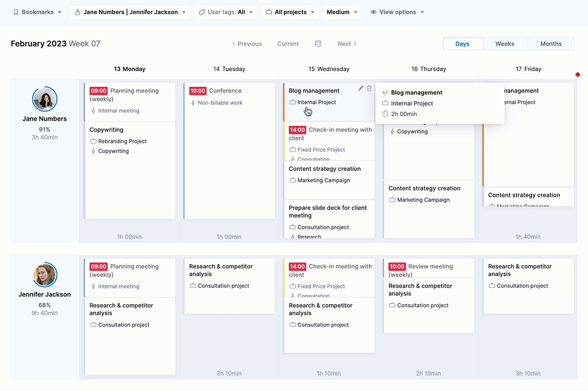588x391 pixels.
Task: Expand View options menu
Action: point(397,12)
